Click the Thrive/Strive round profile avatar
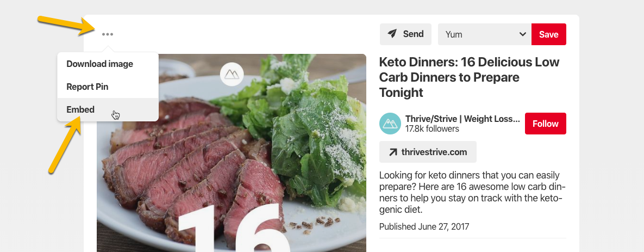The image size is (644, 252). click(x=390, y=124)
